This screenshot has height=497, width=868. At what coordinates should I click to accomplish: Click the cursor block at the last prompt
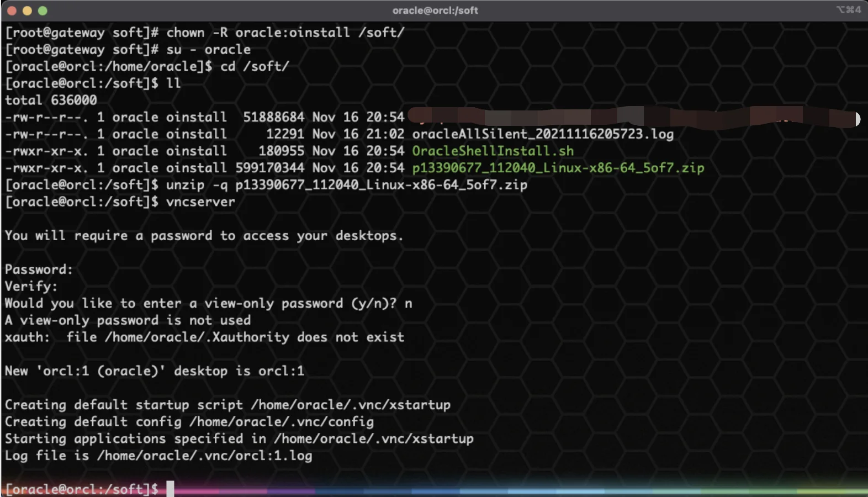170,489
